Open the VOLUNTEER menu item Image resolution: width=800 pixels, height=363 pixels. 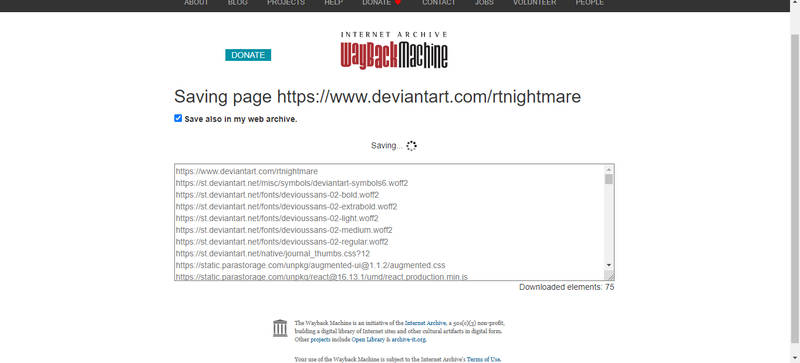535,3
